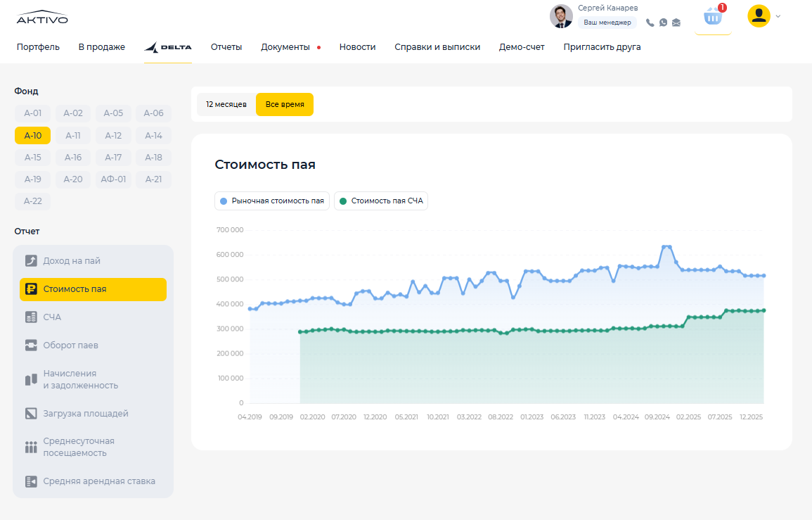Image resolution: width=812 pixels, height=520 pixels.
Task: Select fund A-12
Action: [x=113, y=136]
